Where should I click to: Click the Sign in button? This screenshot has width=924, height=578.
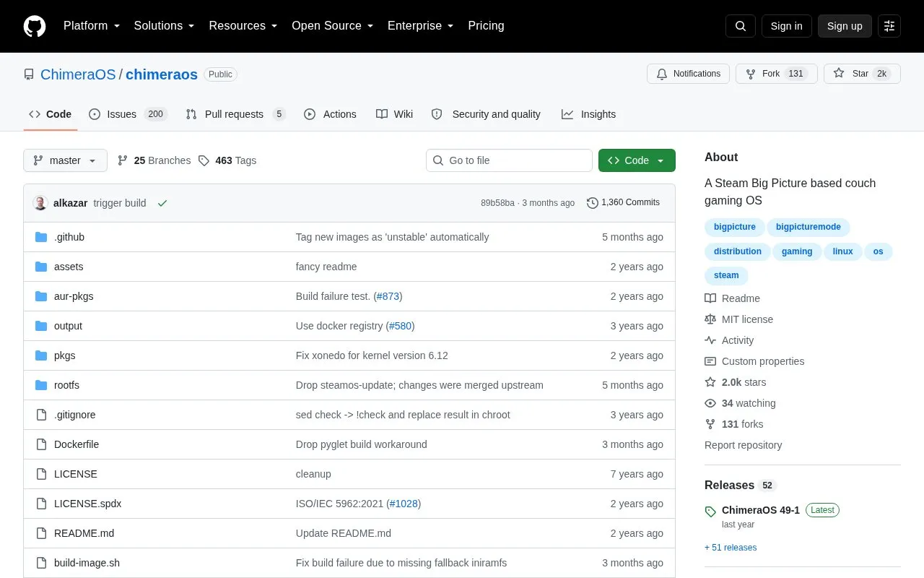pos(786,26)
